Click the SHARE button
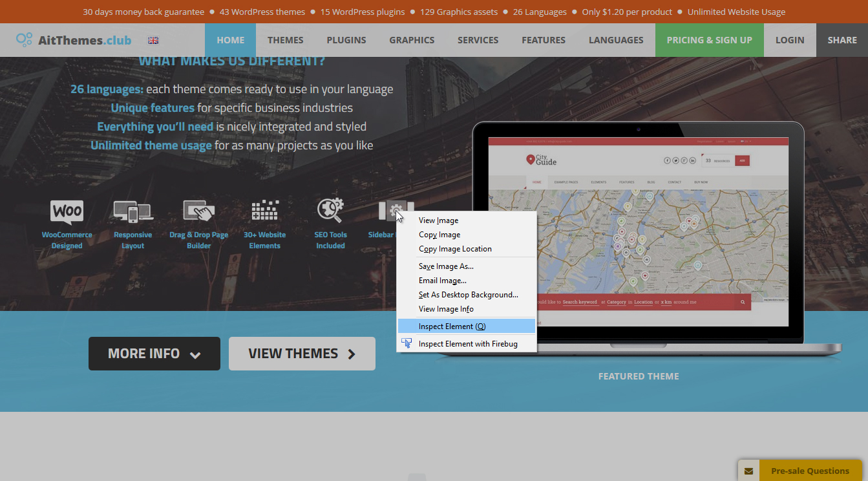Image resolution: width=868 pixels, height=481 pixels. click(842, 40)
